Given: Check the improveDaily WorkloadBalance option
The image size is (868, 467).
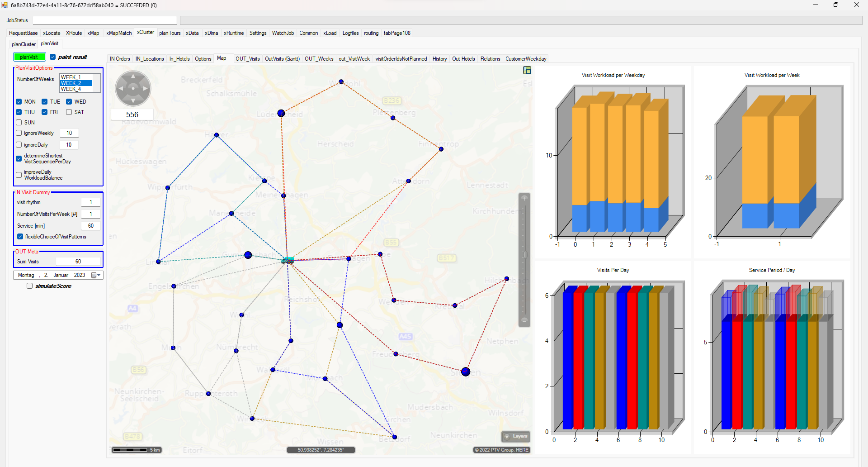Looking at the screenshot, I should tap(19, 175).
